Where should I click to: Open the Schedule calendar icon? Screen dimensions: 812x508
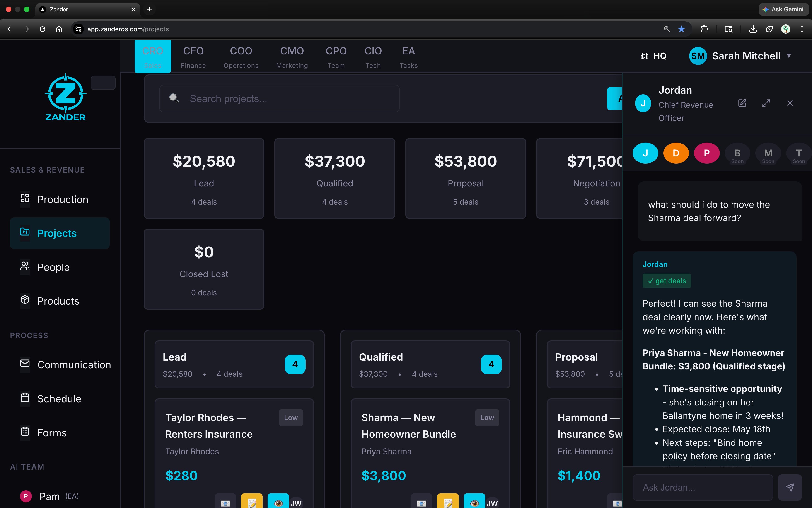(x=25, y=398)
